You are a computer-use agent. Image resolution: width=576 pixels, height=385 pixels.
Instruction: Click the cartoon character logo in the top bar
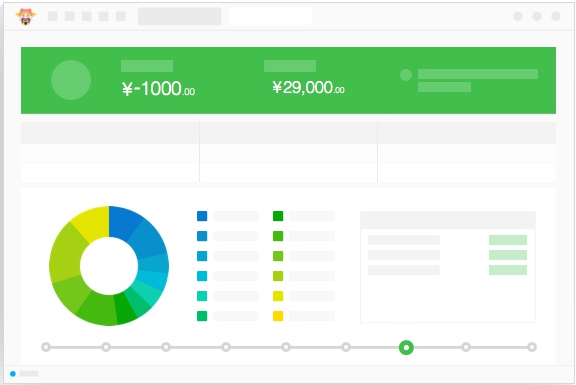26,17
